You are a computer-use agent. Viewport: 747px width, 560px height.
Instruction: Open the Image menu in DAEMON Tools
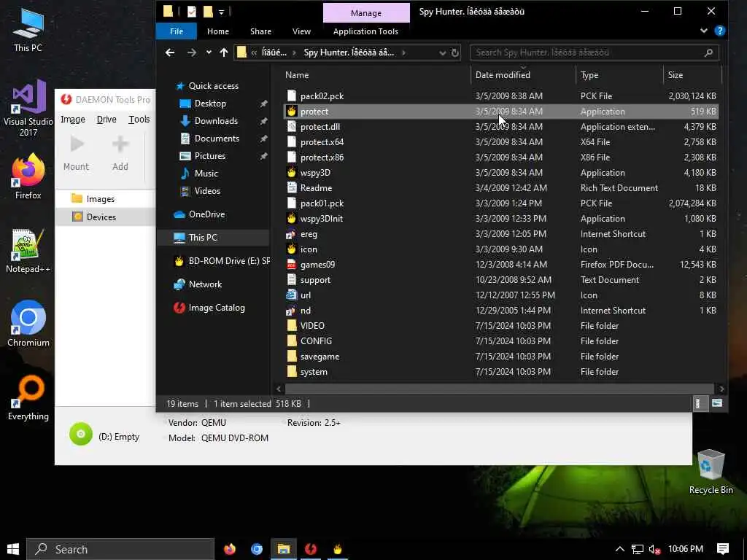tap(72, 120)
